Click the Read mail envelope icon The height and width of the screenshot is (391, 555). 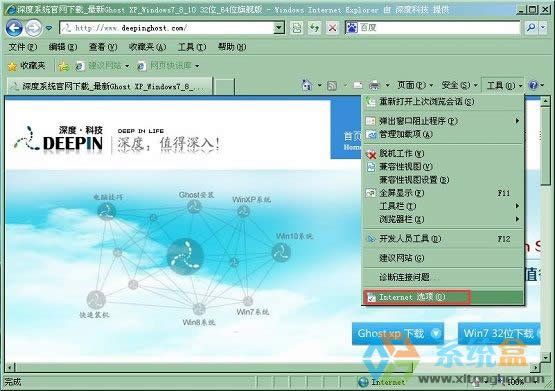(x=358, y=85)
